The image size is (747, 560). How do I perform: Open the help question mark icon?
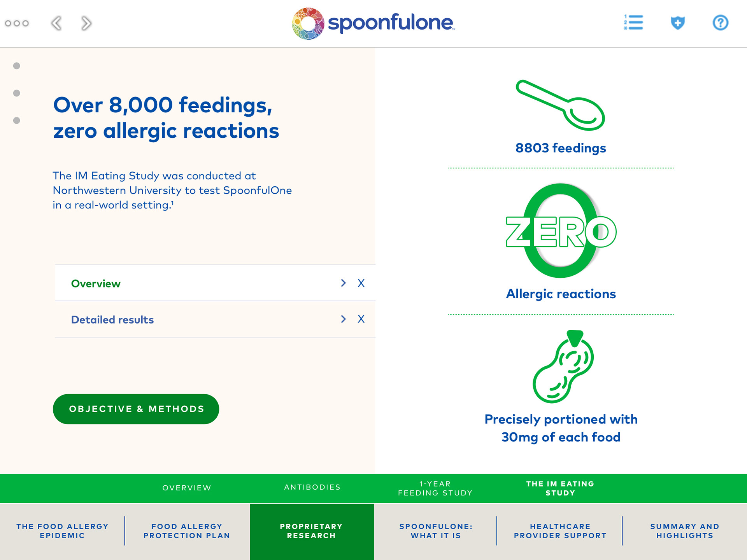coord(720,23)
